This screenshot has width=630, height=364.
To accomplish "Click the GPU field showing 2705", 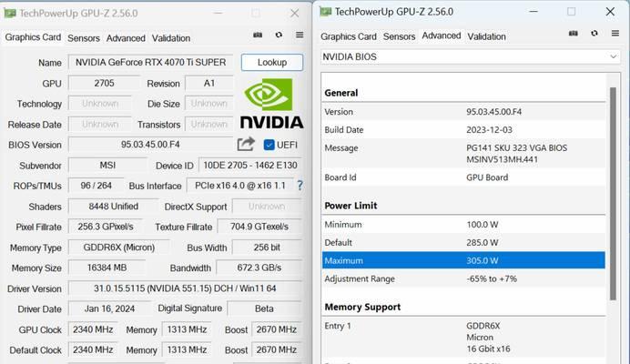I will point(104,83).
